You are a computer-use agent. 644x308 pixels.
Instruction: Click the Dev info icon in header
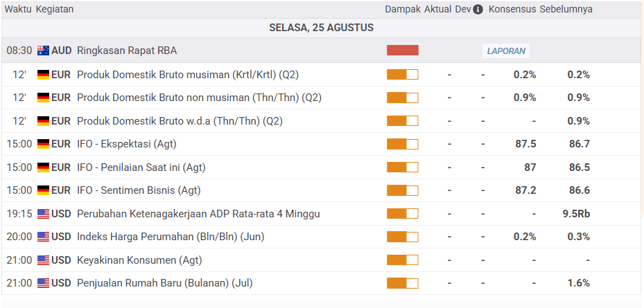pyautogui.click(x=478, y=10)
